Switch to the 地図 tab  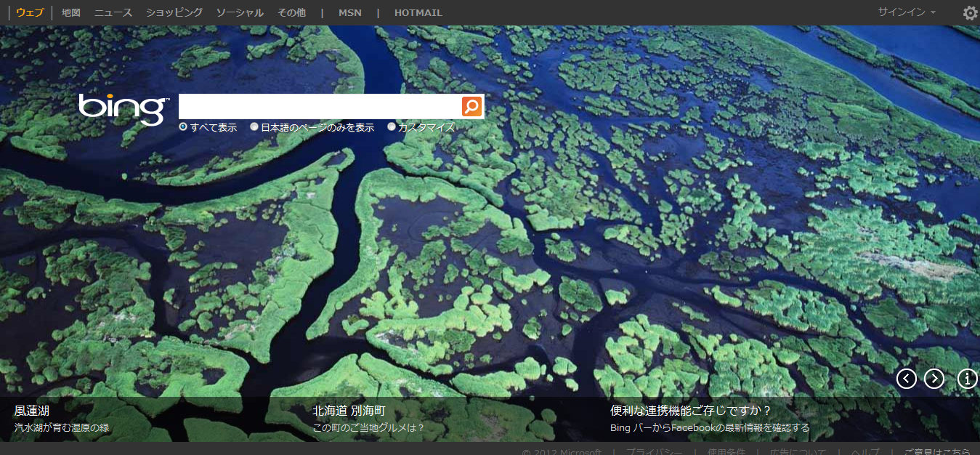coord(71,13)
